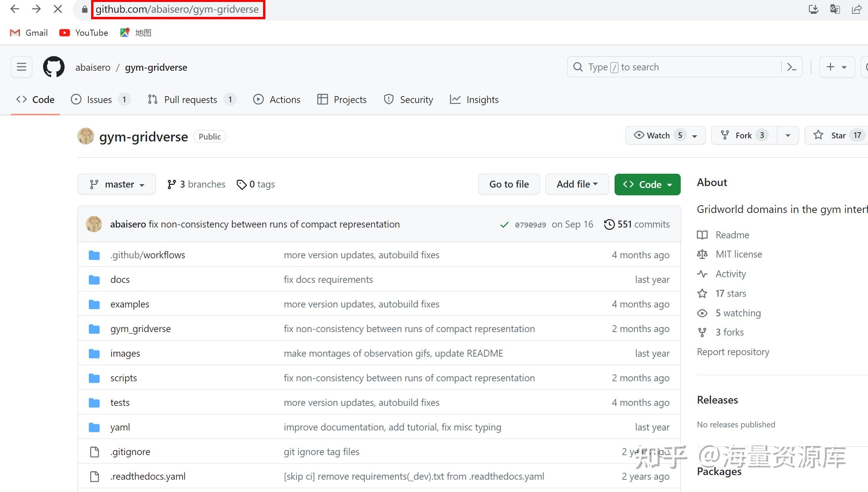Star the gym-gridverse repository

tap(833, 135)
